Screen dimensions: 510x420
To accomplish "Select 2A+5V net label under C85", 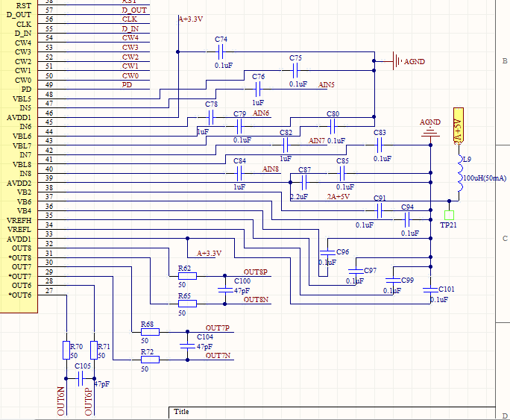I will coord(339,197).
